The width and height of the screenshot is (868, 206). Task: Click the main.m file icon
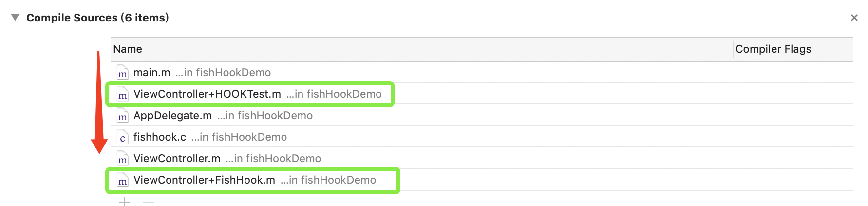tap(122, 73)
